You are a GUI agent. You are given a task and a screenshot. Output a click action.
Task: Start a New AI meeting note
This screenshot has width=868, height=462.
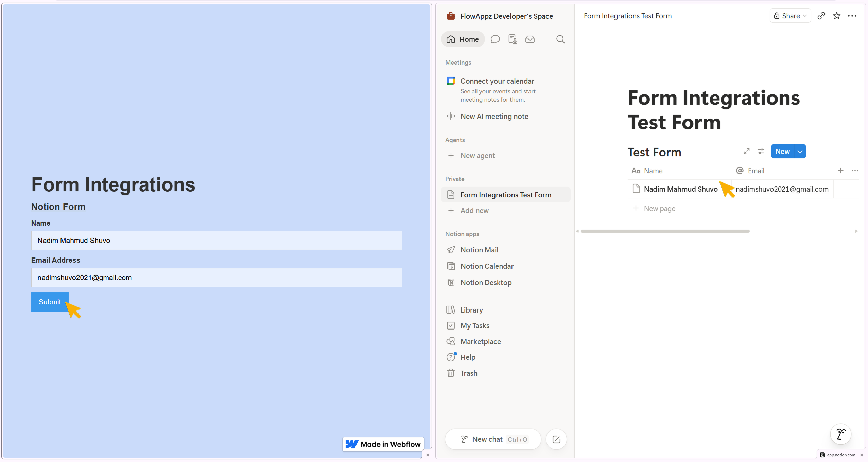click(494, 117)
